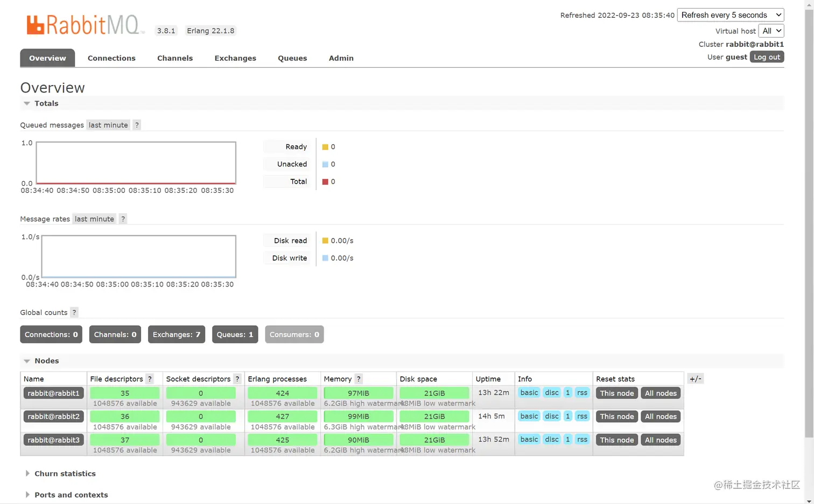Click the blue Disk write legend swatch
Screen dimensions: 814x504
(325, 258)
